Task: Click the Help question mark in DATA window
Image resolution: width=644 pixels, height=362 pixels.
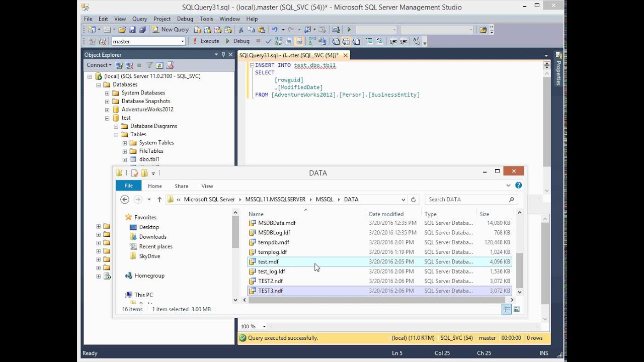Action: coord(518,186)
